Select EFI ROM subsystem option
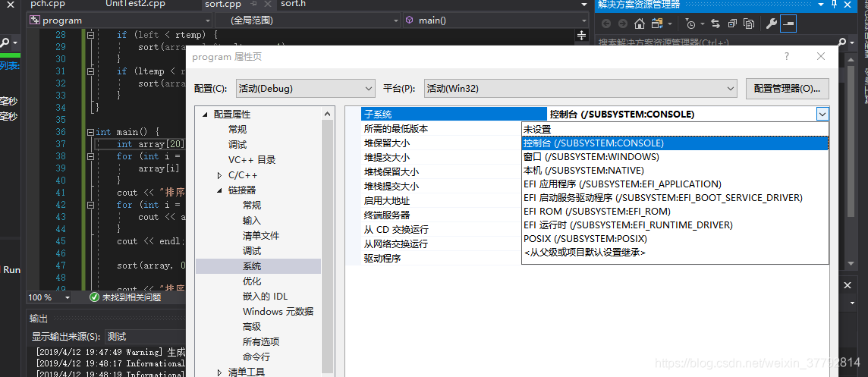Image resolution: width=868 pixels, height=377 pixels. [x=675, y=212]
